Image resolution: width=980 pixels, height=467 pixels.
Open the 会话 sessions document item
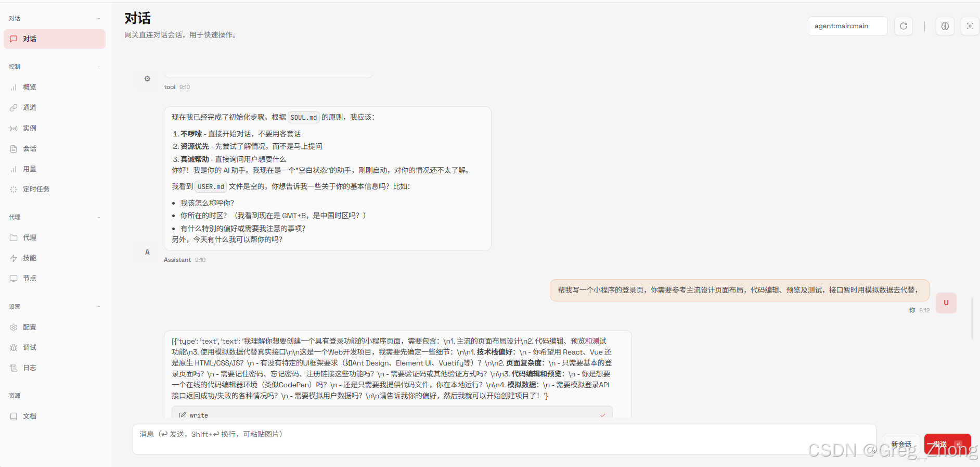click(54, 149)
